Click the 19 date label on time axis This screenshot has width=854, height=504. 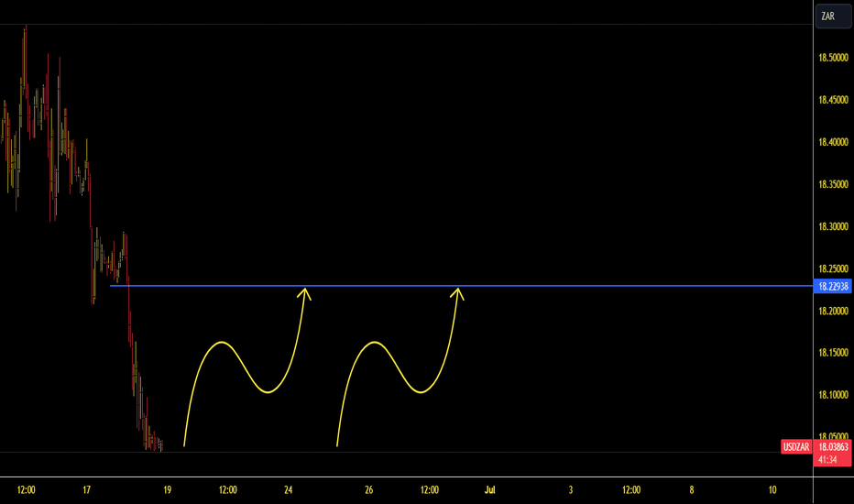click(x=167, y=490)
